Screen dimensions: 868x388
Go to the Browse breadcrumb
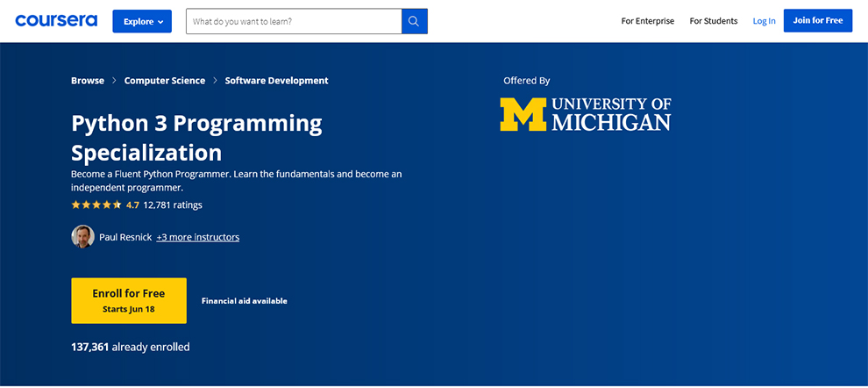pos(88,81)
